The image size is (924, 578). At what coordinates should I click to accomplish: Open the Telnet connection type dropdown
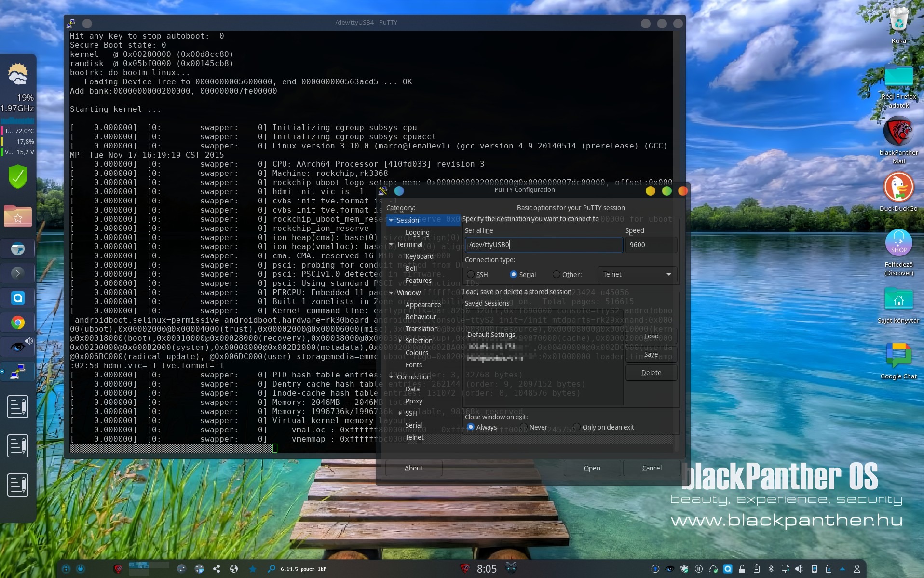point(637,274)
